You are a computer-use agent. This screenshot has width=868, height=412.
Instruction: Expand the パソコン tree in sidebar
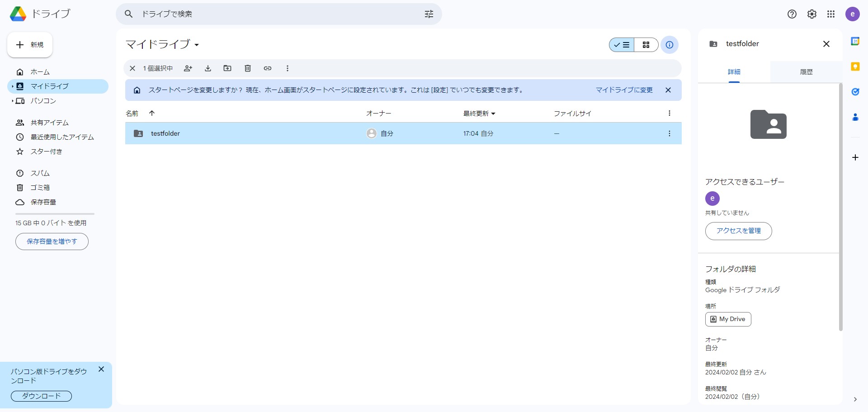13,101
